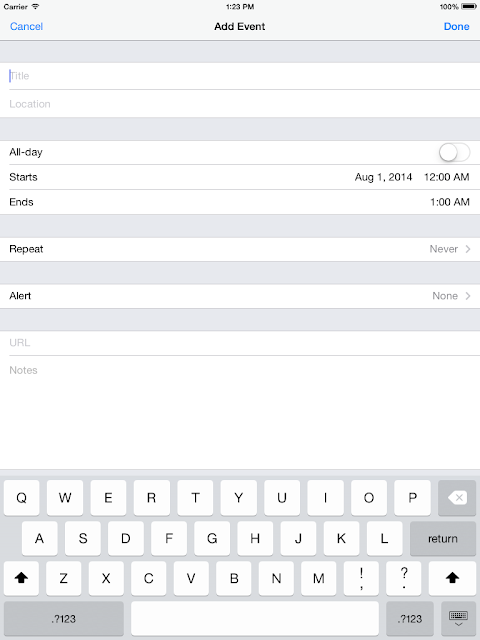Tap the Wi-Fi status icon

36,7
